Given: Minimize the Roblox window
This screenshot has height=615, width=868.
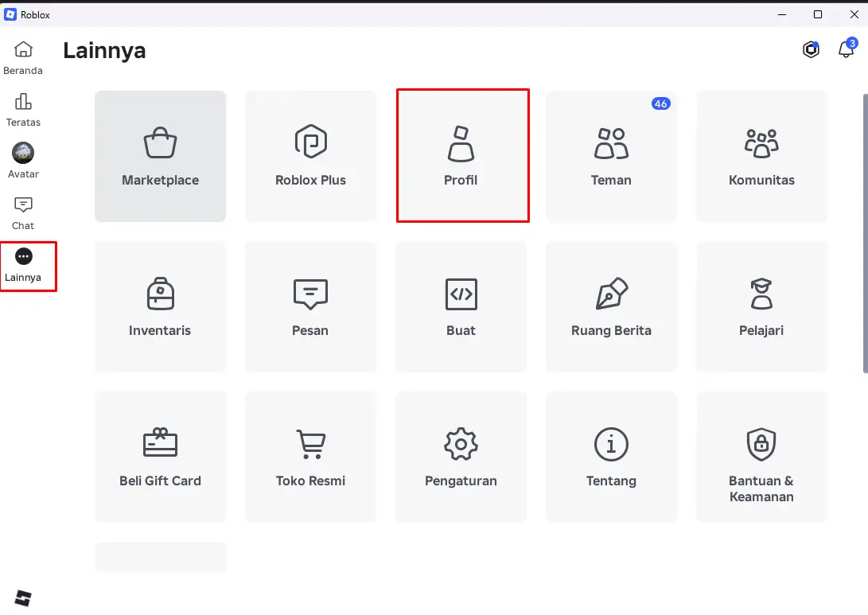Looking at the screenshot, I should pyautogui.click(x=781, y=15).
